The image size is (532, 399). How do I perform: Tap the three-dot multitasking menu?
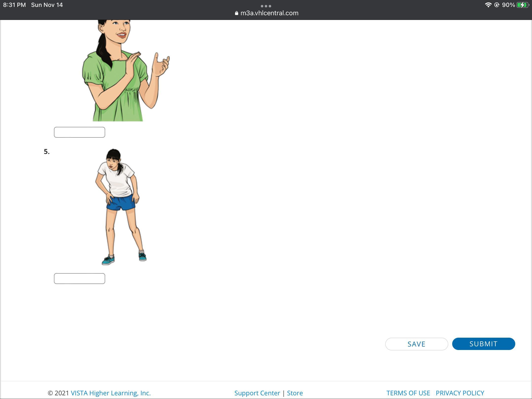pos(266,6)
